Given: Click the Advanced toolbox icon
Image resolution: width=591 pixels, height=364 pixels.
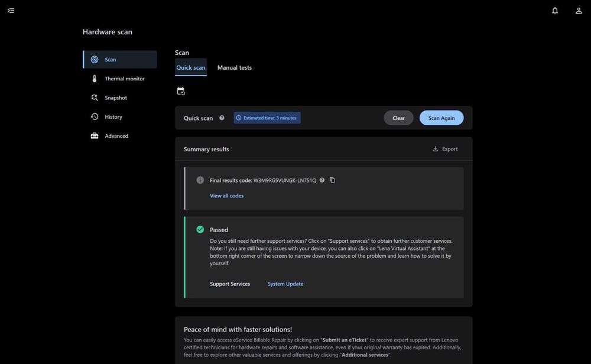Looking at the screenshot, I should 95,136.
